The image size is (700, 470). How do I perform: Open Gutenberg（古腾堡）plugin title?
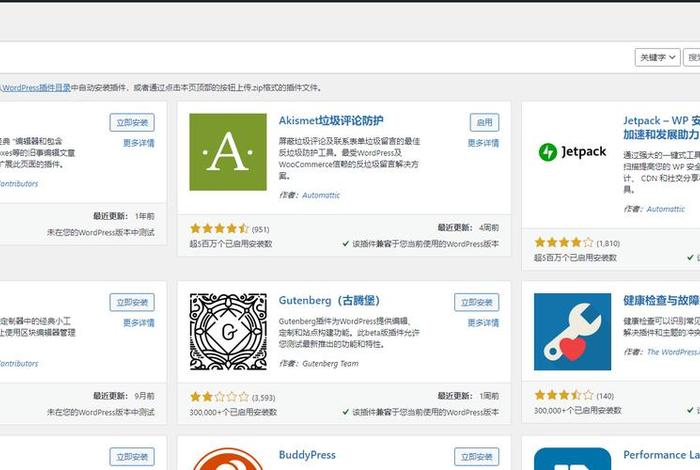[x=329, y=300]
